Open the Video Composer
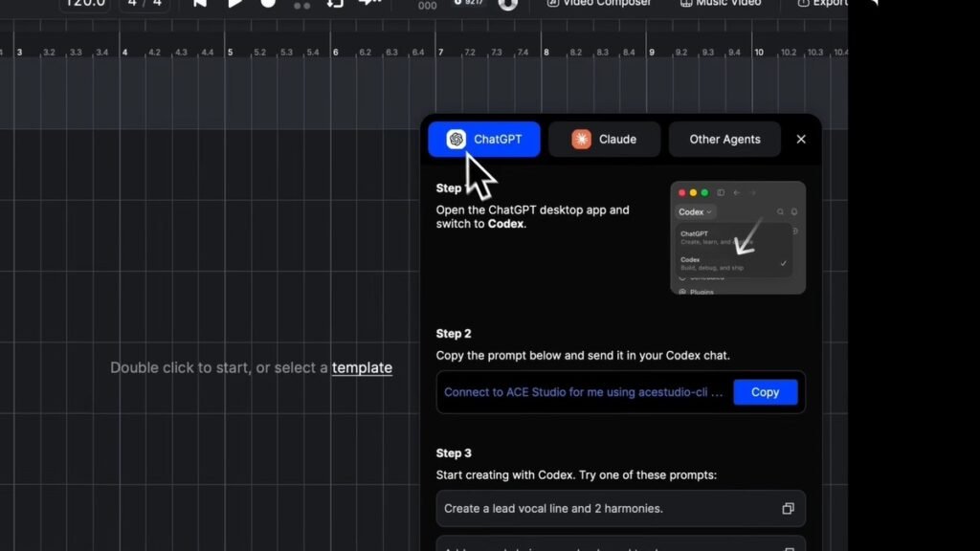The height and width of the screenshot is (551, 980). [x=599, y=3]
